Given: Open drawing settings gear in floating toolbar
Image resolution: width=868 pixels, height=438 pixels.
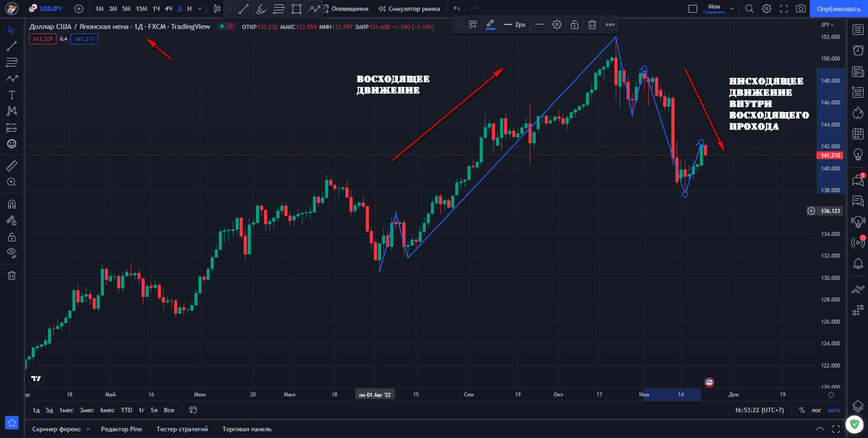Looking at the screenshot, I should [x=557, y=24].
